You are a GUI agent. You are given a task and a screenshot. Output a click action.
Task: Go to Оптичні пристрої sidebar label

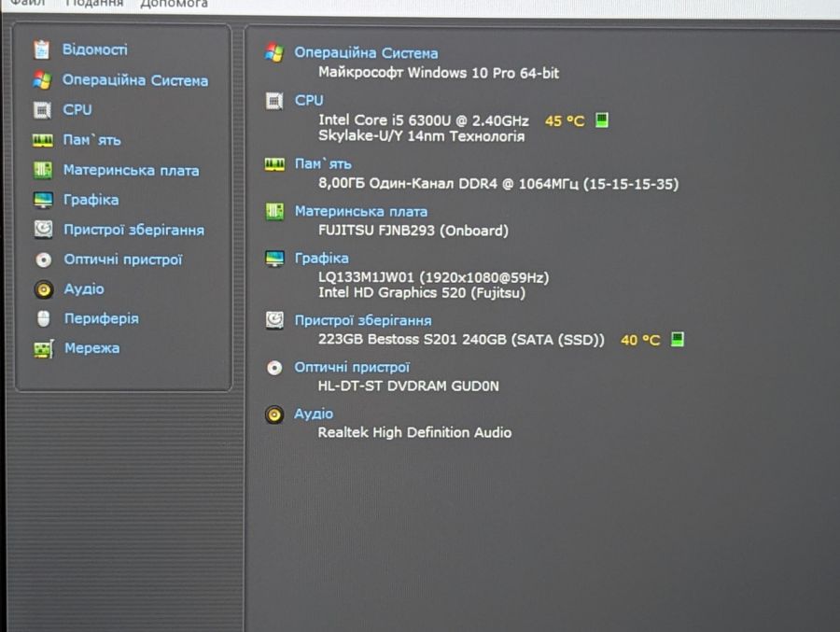tap(123, 260)
